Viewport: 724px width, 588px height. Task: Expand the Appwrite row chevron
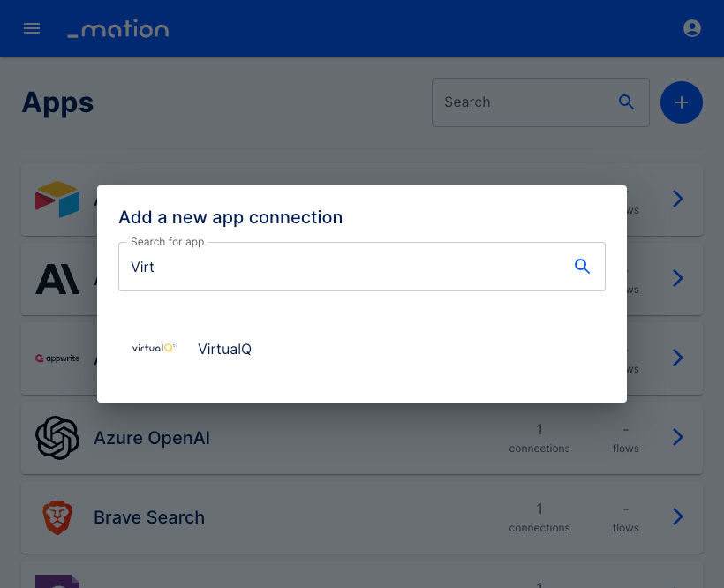tap(677, 358)
